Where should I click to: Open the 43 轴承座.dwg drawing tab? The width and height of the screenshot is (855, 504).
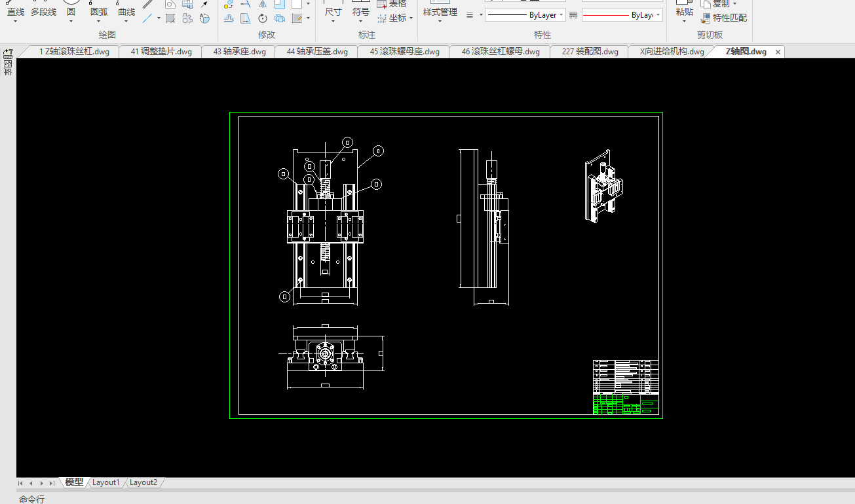click(239, 52)
